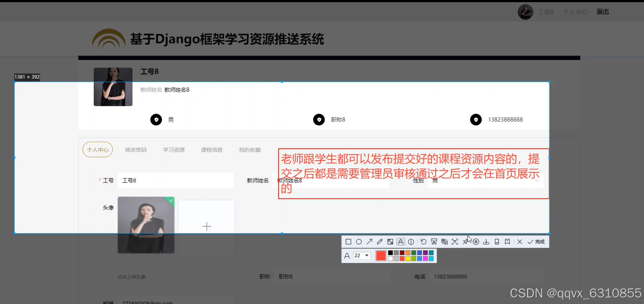Switch to the 学习资源 tab
Viewport: 644px width, 304px height.
pos(174,150)
